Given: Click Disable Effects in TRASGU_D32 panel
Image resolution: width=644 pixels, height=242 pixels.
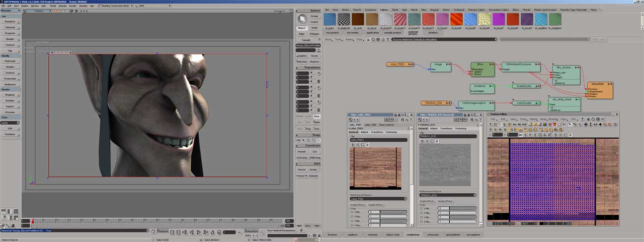Looking at the screenshot, I should coord(445,201).
